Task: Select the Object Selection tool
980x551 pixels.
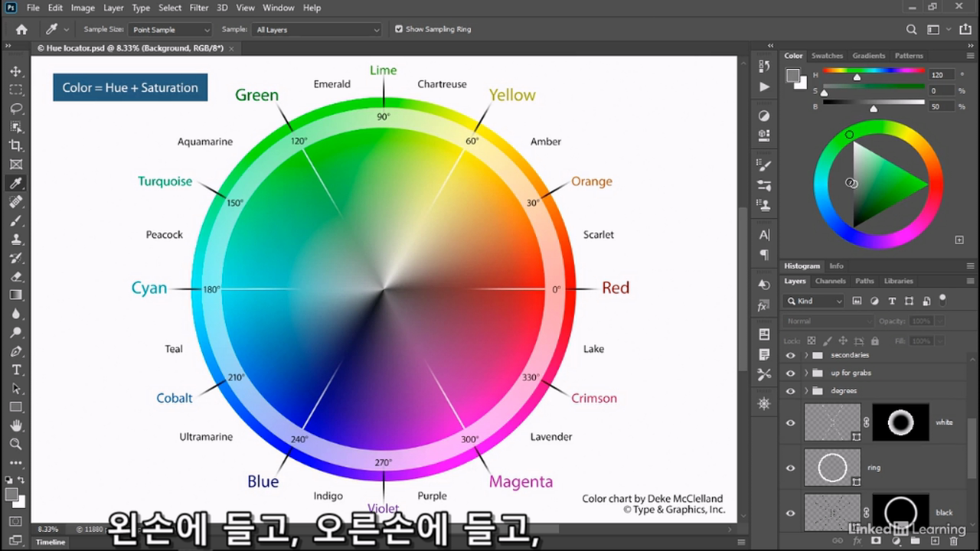Action: [16, 126]
